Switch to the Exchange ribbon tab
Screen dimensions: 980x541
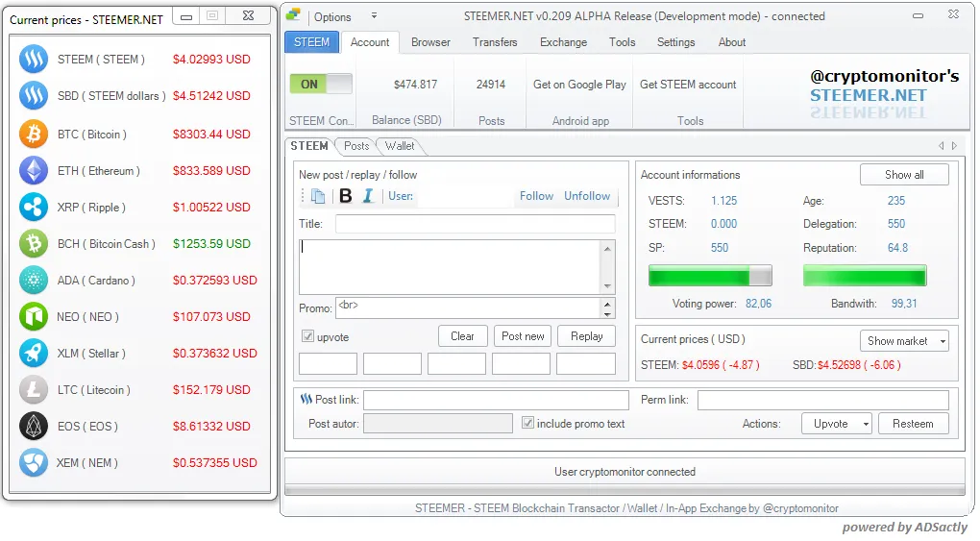pyautogui.click(x=564, y=42)
